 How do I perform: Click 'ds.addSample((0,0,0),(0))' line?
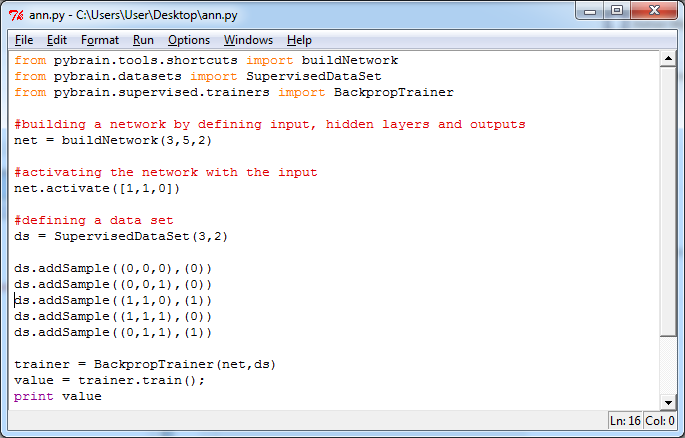(x=113, y=269)
